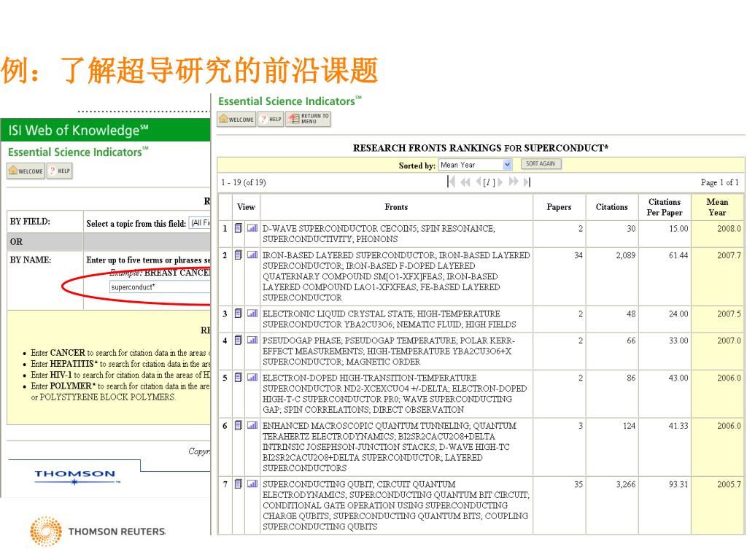Click the View column header
The height and width of the screenshot is (560, 747).
[246, 207]
